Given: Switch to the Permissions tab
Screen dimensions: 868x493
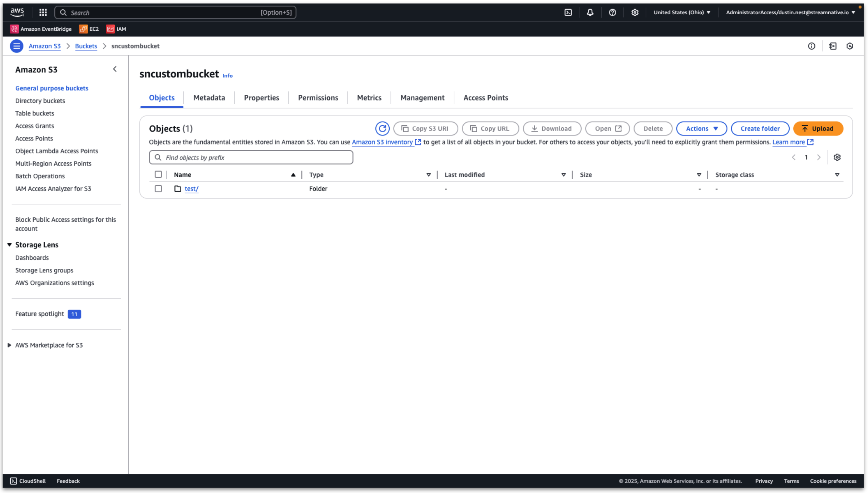Looking at the screenshot, I should 318,98.
